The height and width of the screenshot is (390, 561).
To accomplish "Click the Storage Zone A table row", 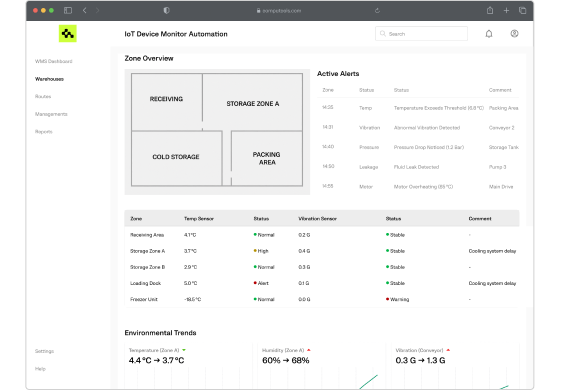I will [x=322, y=251].
